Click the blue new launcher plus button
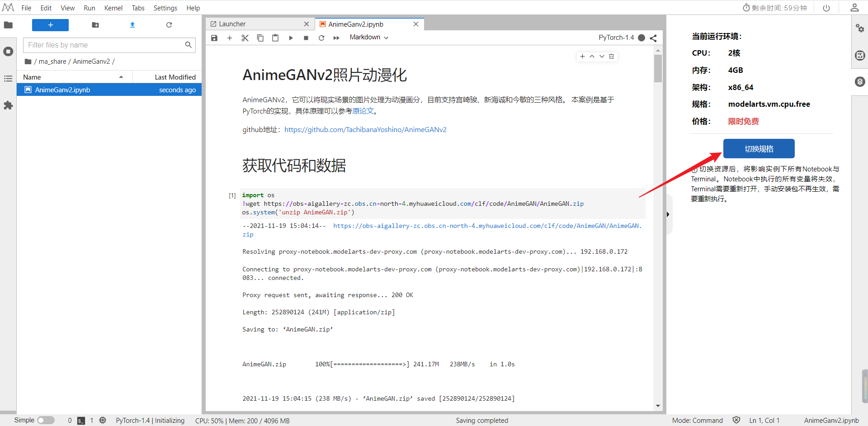 coord(50,25)
